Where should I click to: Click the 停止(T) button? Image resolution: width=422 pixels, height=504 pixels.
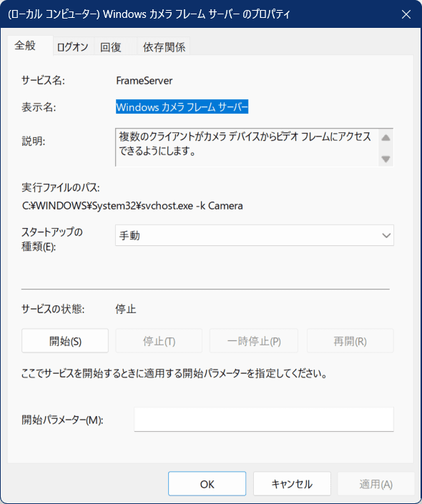pyautogui.click(x=159, y=341)
